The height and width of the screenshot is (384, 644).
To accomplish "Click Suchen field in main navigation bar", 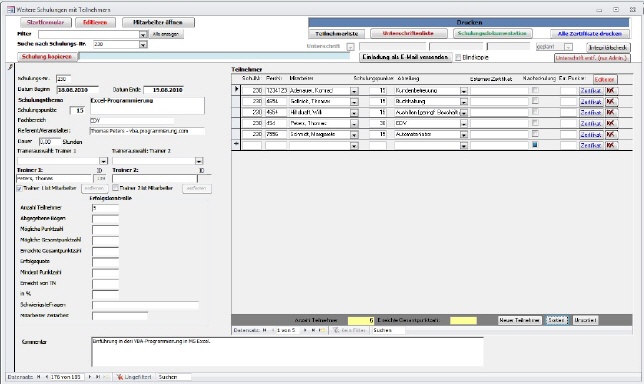I will click(174, 377).
